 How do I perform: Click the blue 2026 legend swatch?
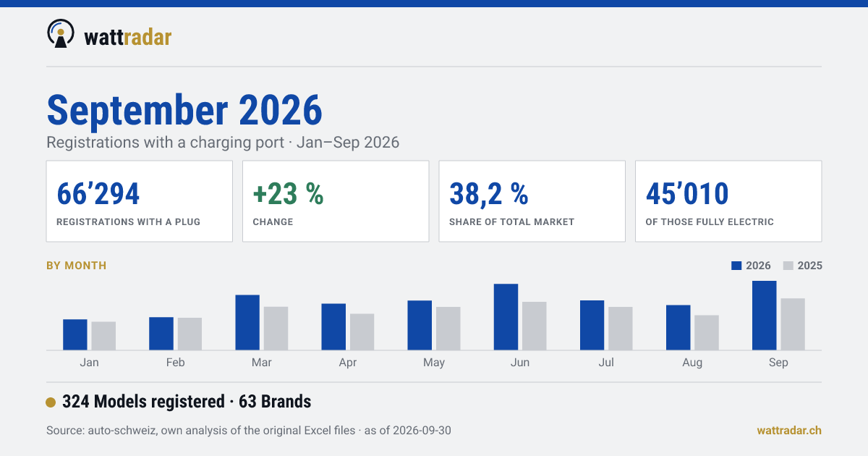736,266
